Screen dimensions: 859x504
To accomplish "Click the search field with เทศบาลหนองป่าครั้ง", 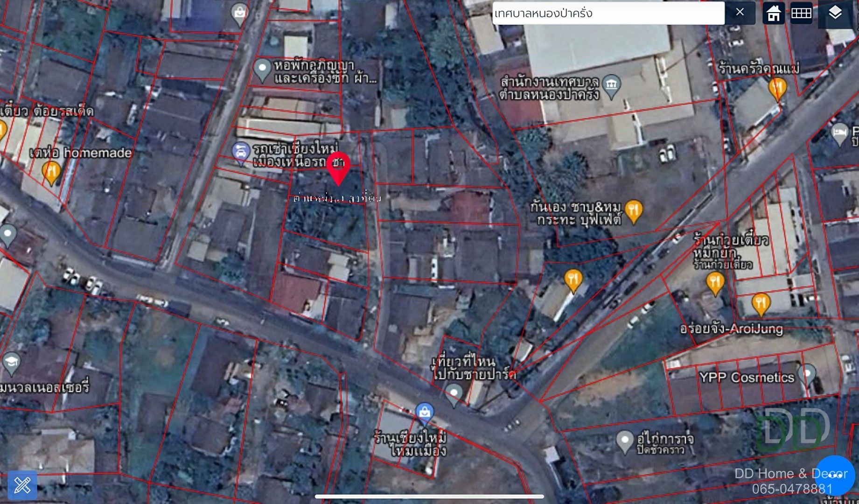I will coord(608,13).
